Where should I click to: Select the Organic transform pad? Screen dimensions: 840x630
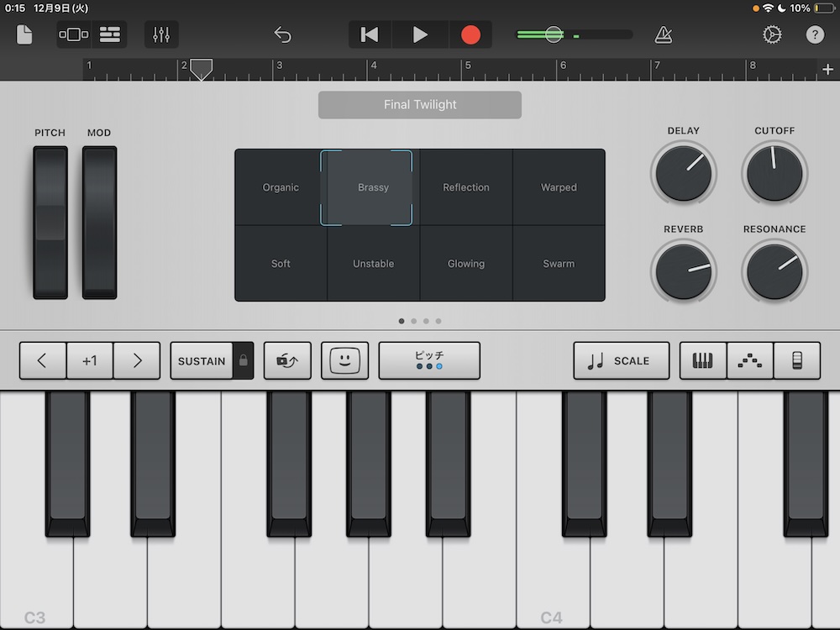point(281,187)
